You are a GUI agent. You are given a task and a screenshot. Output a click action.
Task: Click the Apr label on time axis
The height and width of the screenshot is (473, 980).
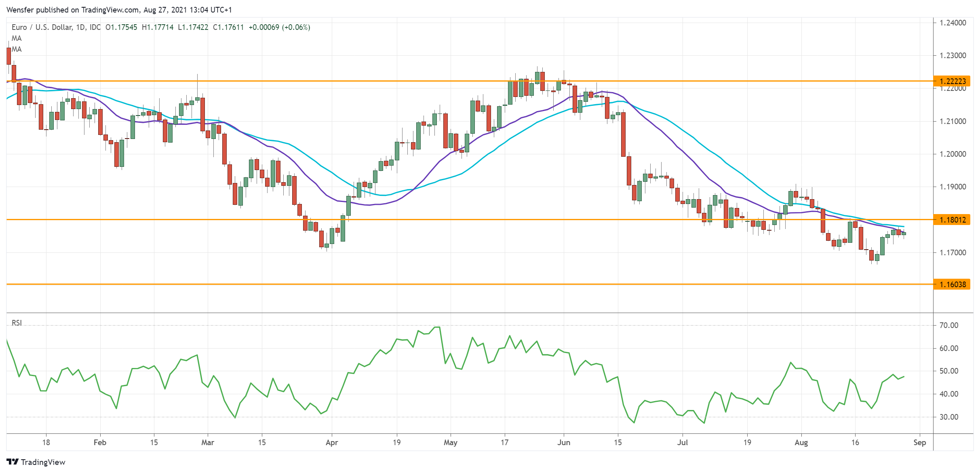click(x=331, y=442)
